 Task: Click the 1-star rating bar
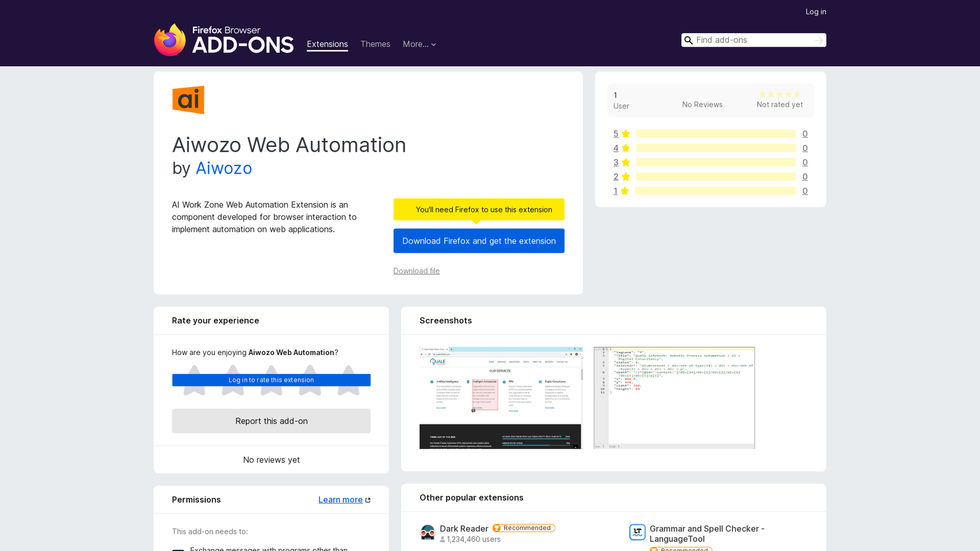715,191
